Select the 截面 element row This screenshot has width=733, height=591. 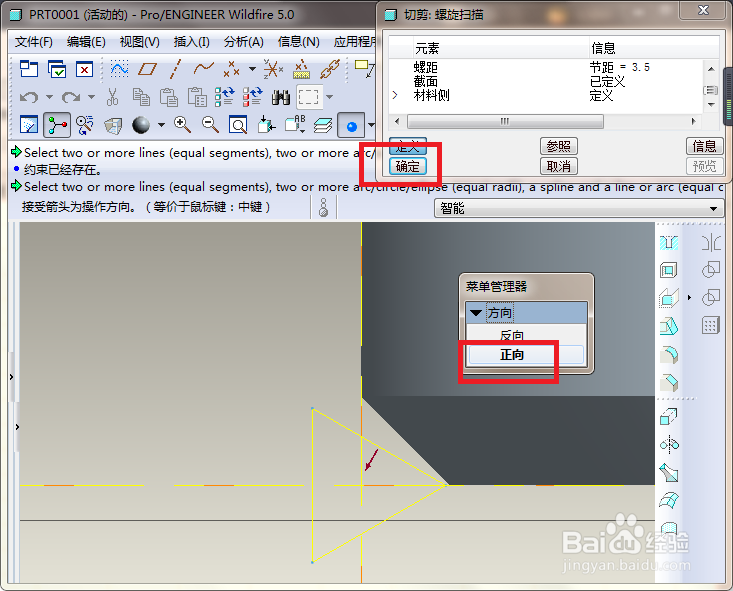pyautogui.click(x=545, y=81)
